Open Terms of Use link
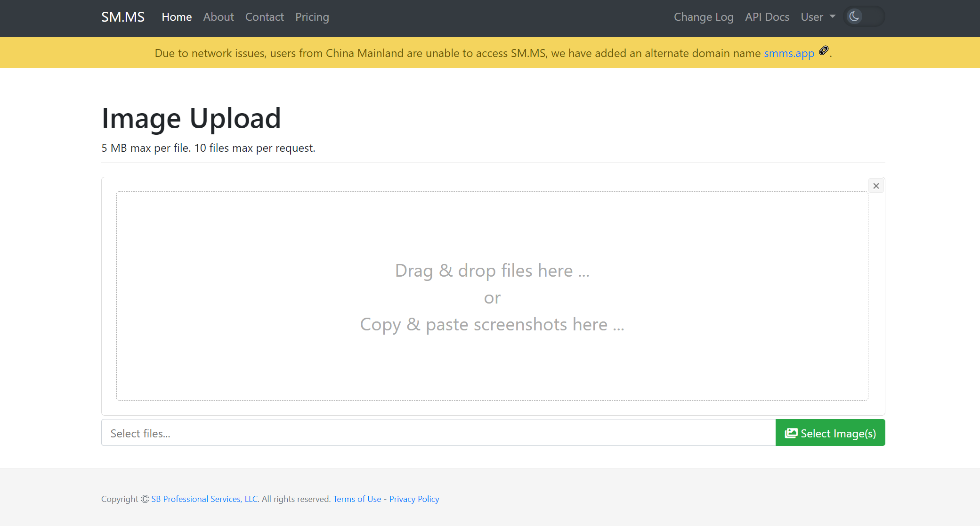980x526 pixels. pos(357,499)
